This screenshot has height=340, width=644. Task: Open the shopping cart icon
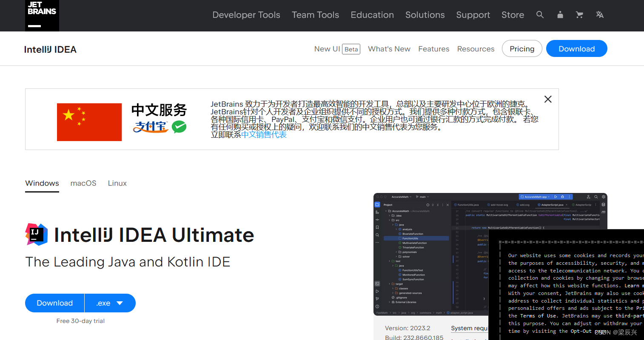click(579, 15)
